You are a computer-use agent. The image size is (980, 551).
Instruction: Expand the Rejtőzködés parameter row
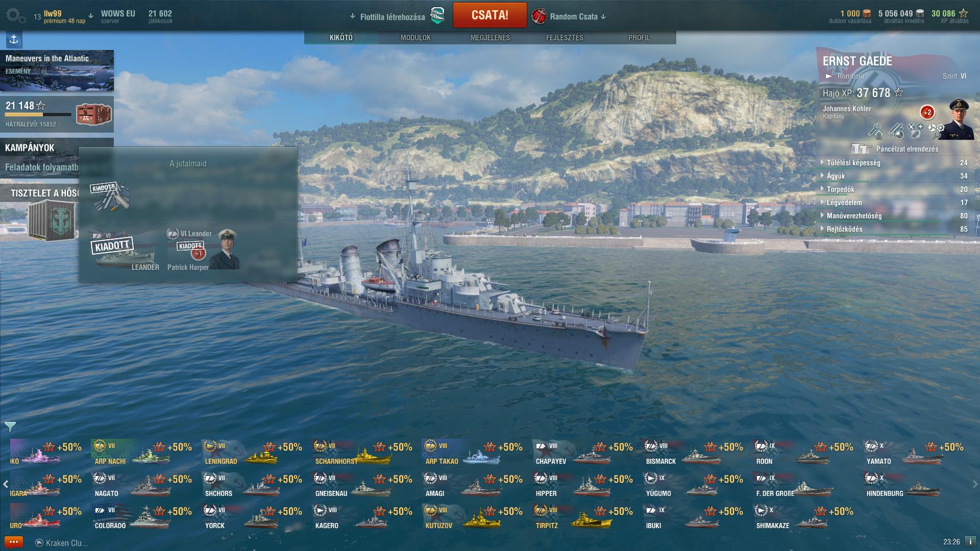point(894,229)
